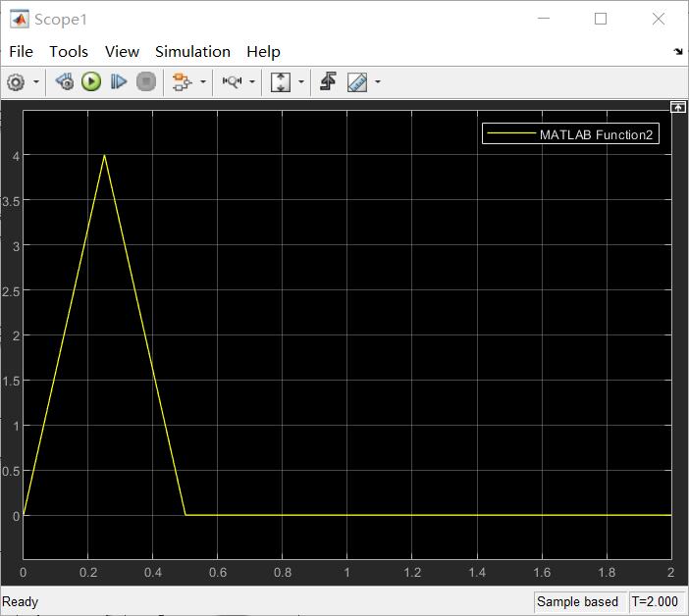The image size is (689, 616).
Task: Select the Zoom tool icon
Action: coord(232,81)
